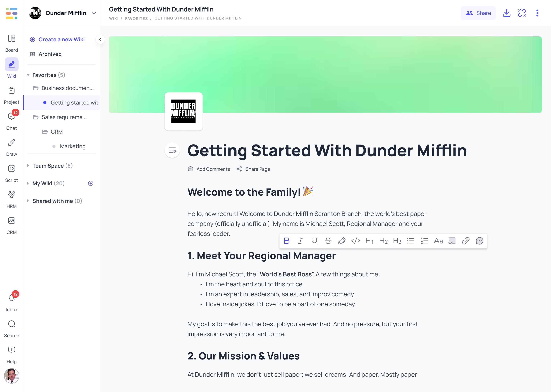Viewport: 551px width, 392px height.
Task: Click the Dunder Mifflin page logo thumbnail
Action: pyautogui.click(x=184, y=111)
